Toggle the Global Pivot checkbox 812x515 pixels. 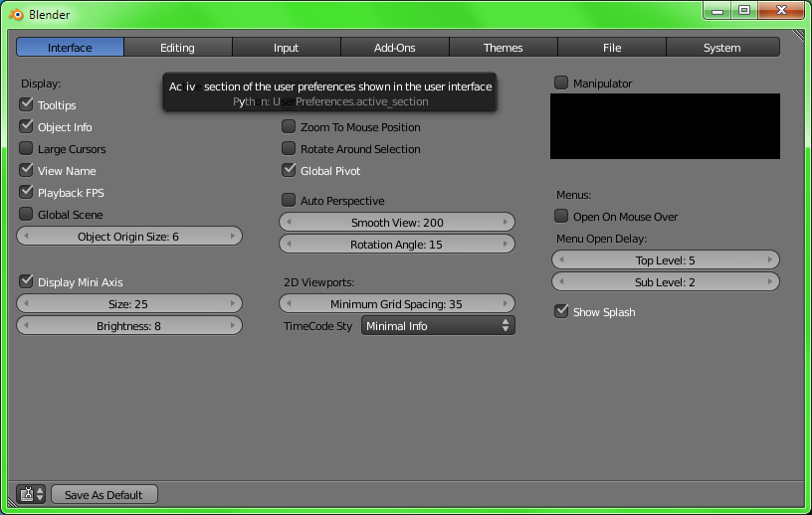[289, 170]
